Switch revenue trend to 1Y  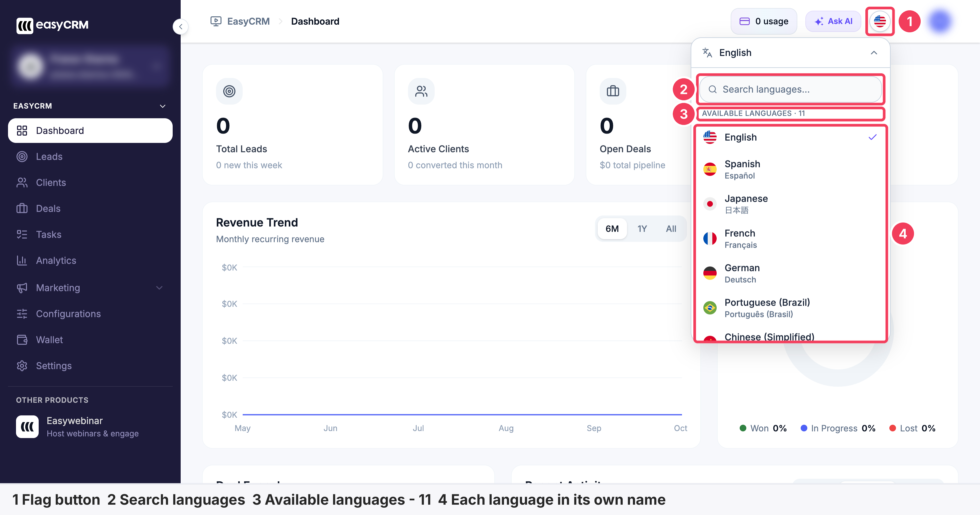click(x=642, y=229)
